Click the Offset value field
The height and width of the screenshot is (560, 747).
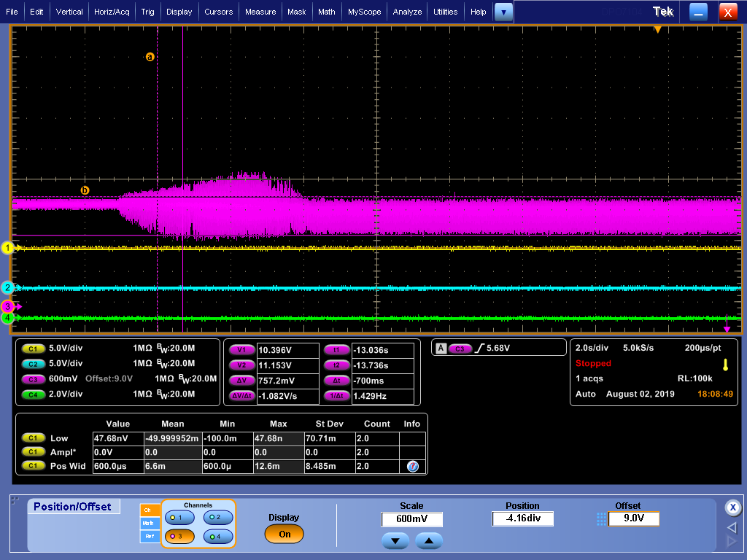635,519
